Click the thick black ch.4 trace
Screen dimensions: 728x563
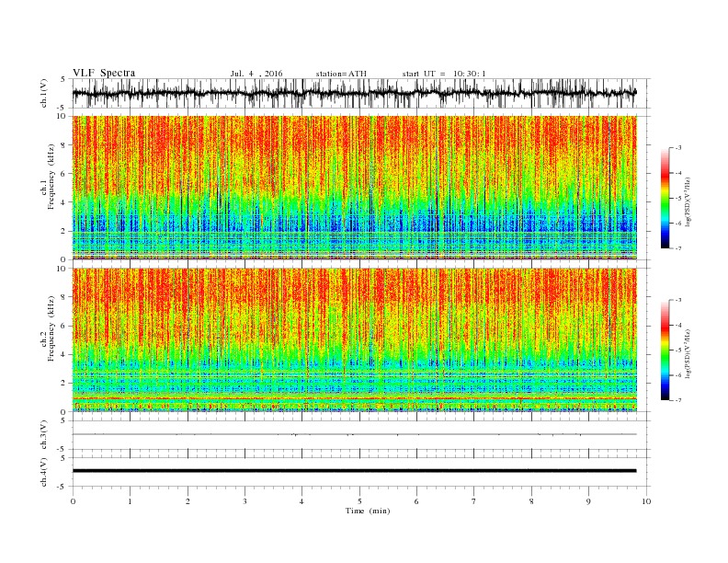(354, 471)
